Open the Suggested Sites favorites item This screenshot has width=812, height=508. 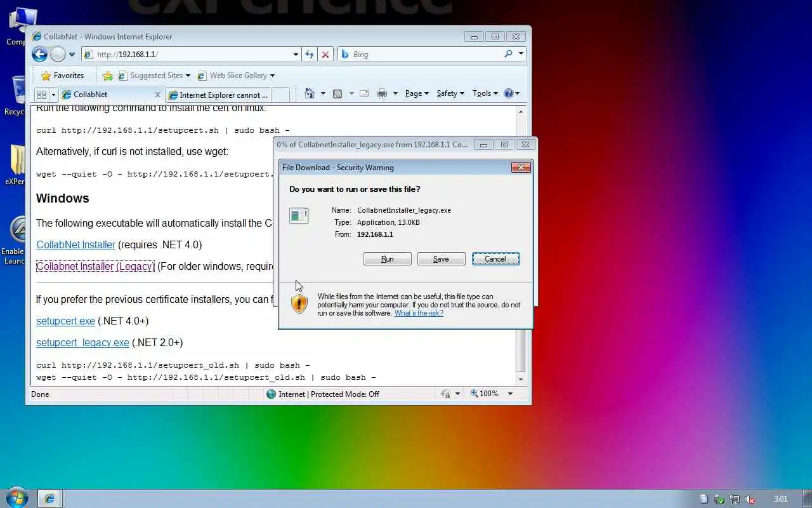154,76
